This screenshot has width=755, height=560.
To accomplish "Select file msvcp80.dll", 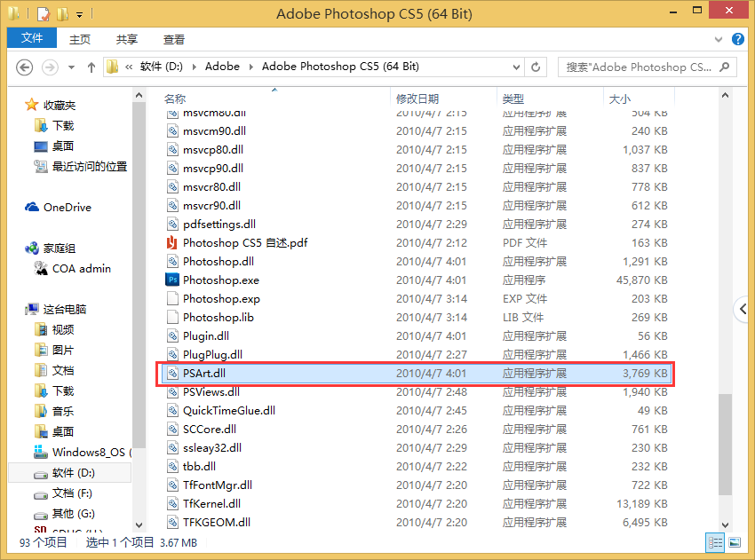I will click(213, 150).
